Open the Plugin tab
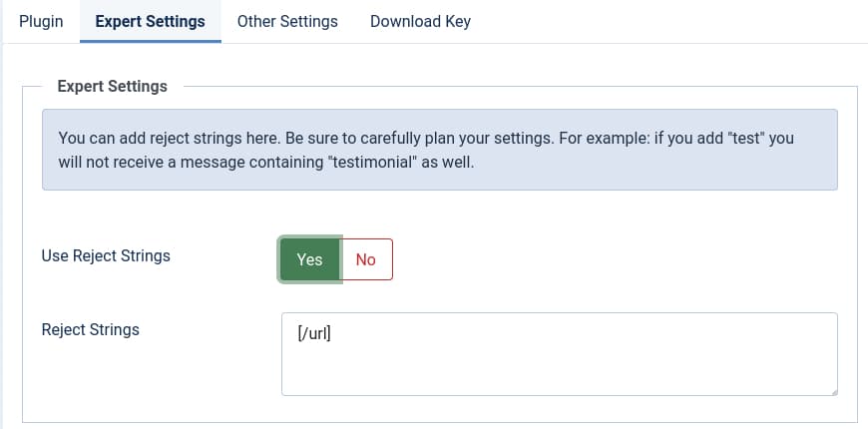The width and height of the screenshot is (868, 429). click(41, 21)
